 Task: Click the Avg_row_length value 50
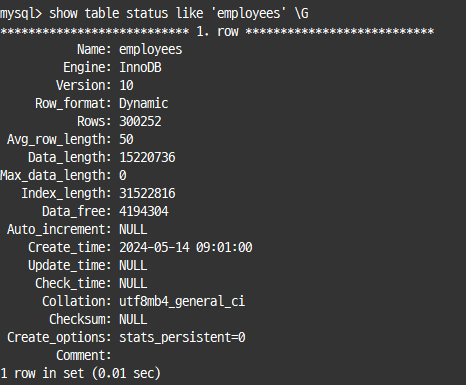pos(126,140)
